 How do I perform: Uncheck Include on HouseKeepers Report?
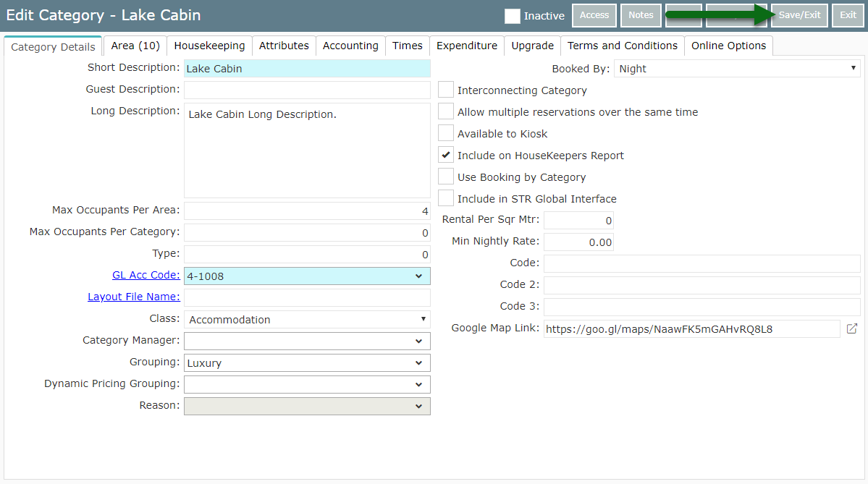446,155
